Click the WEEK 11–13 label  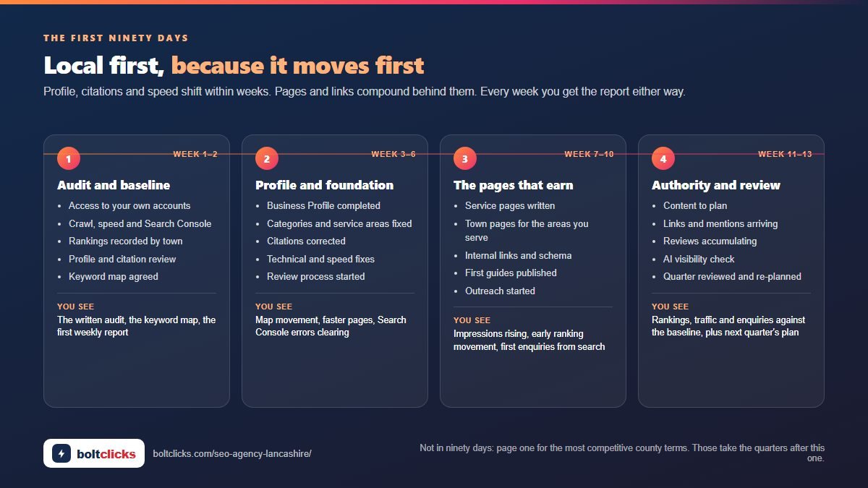coord(785,154)
